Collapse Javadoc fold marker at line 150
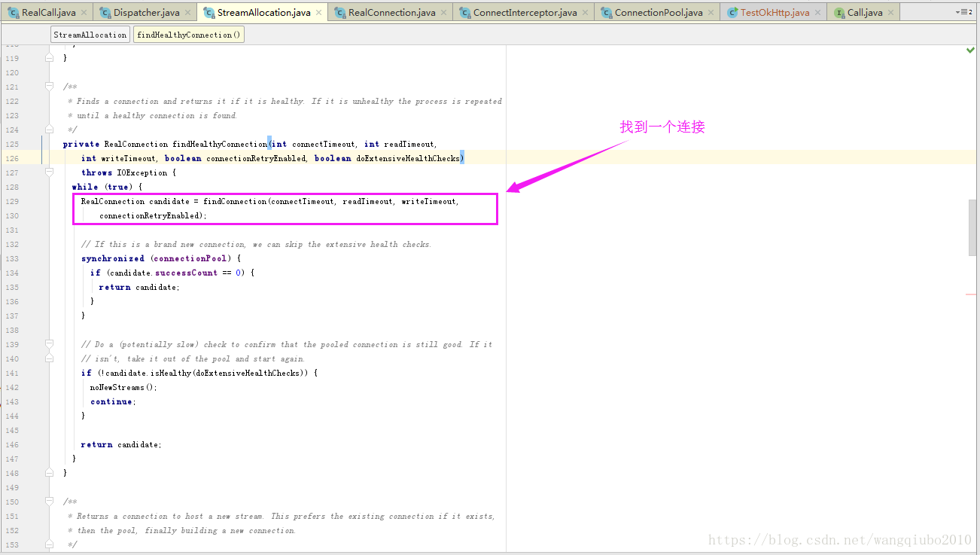Image resolution: width=980 pixels, height=555 pixels. pos(50,502)
